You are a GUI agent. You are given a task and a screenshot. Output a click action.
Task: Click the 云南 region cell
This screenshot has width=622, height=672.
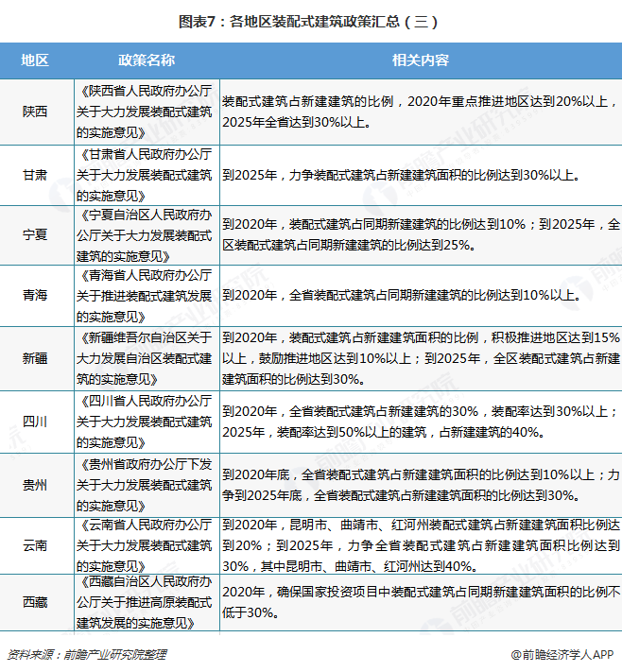(35, 545)
